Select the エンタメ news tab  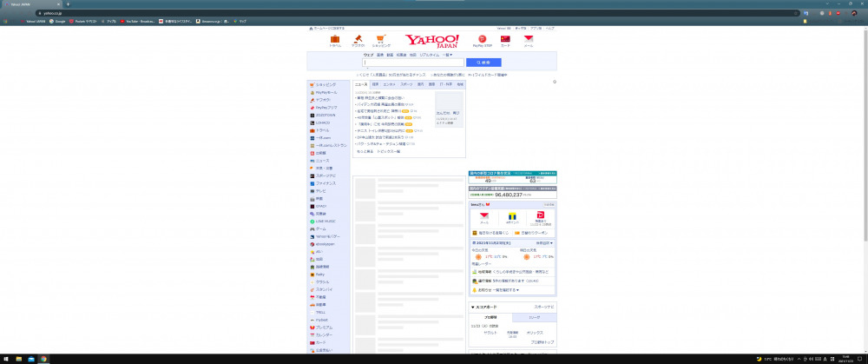coord(390,84)
